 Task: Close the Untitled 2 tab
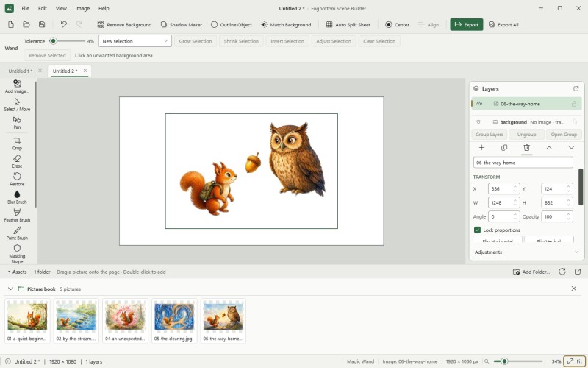click(85, 71)
